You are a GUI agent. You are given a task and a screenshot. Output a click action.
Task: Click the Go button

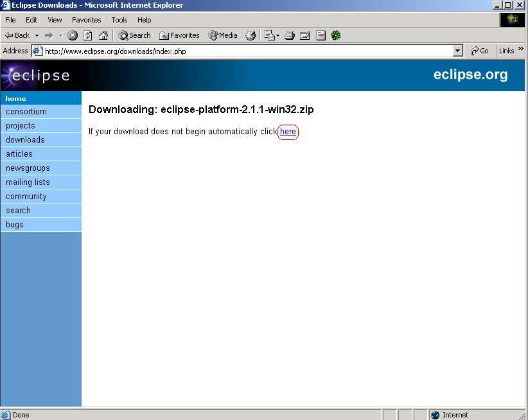(480, 51)
